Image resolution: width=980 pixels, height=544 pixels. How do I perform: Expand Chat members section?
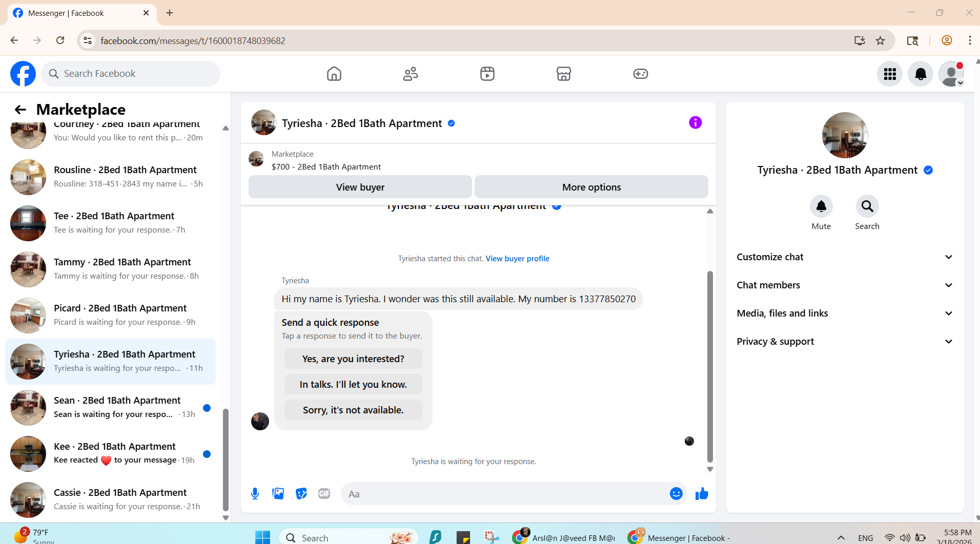[x=845, y=285]
